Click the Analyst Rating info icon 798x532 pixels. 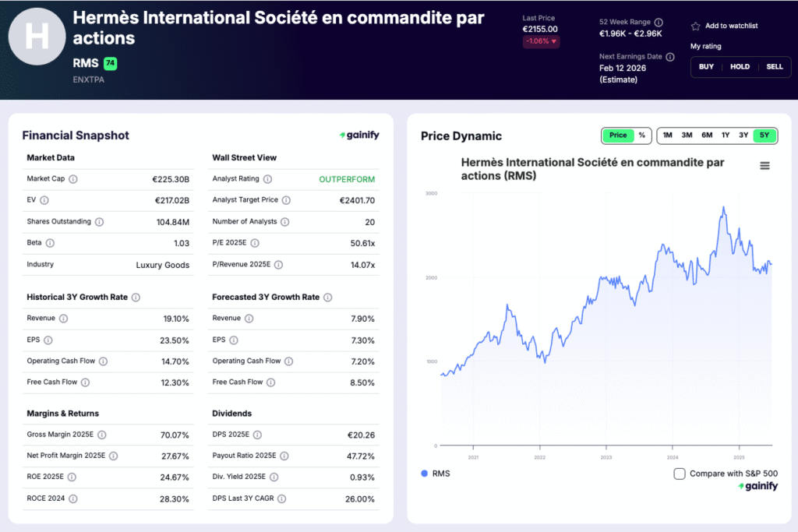[x=268, y=178]
